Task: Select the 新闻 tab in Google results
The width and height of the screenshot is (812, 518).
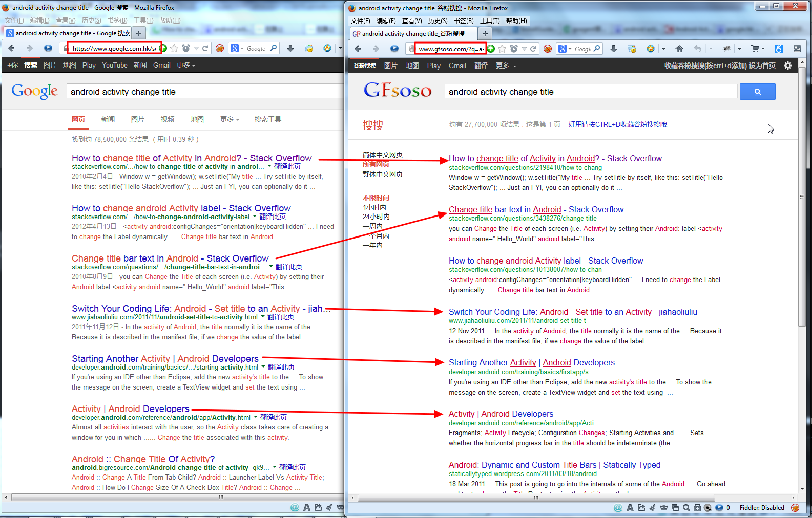Action: (108, 119)
